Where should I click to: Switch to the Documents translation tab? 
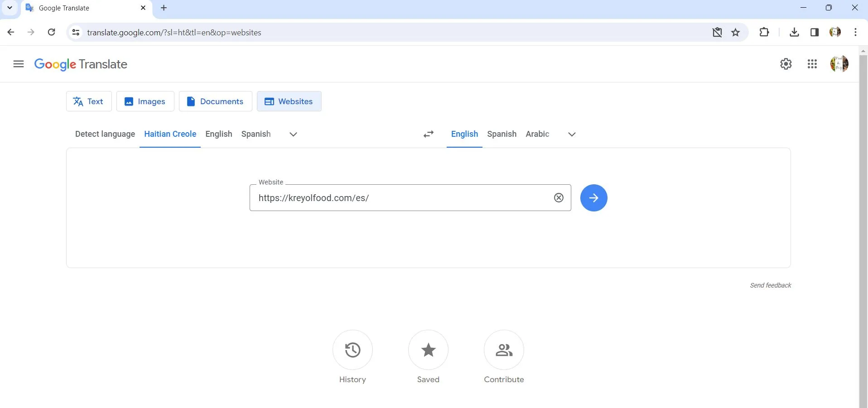click(x=215, y=101)
